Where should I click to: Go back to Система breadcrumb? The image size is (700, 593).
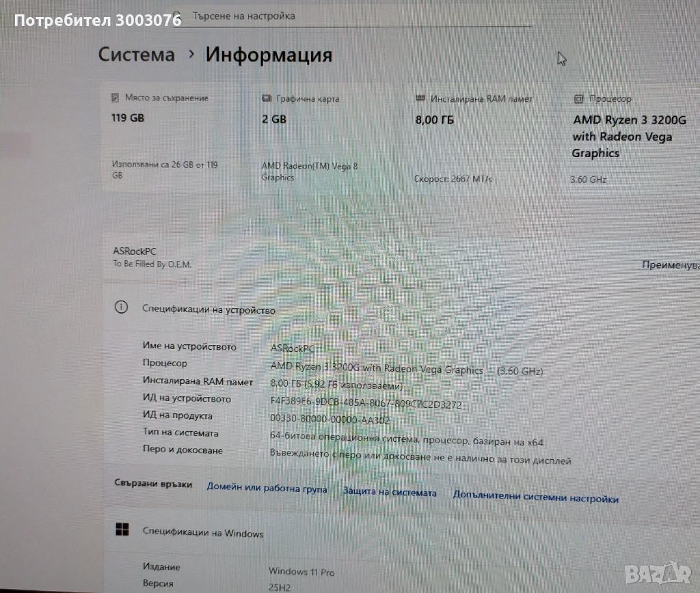(137, 55)
